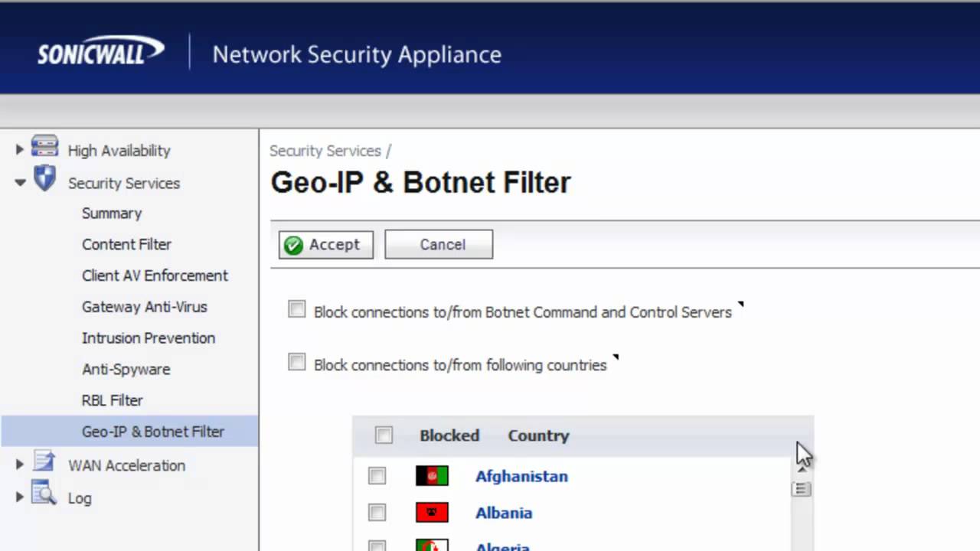Click the Log magnifier icon

point(44,494)
